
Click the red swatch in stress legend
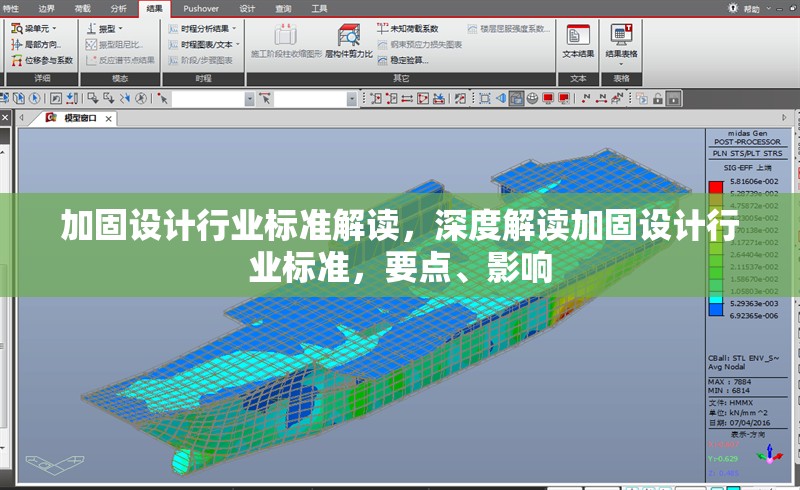click(x=715, y=186)
